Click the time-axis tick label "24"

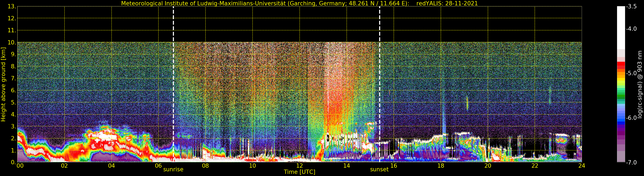pos(582,166)
